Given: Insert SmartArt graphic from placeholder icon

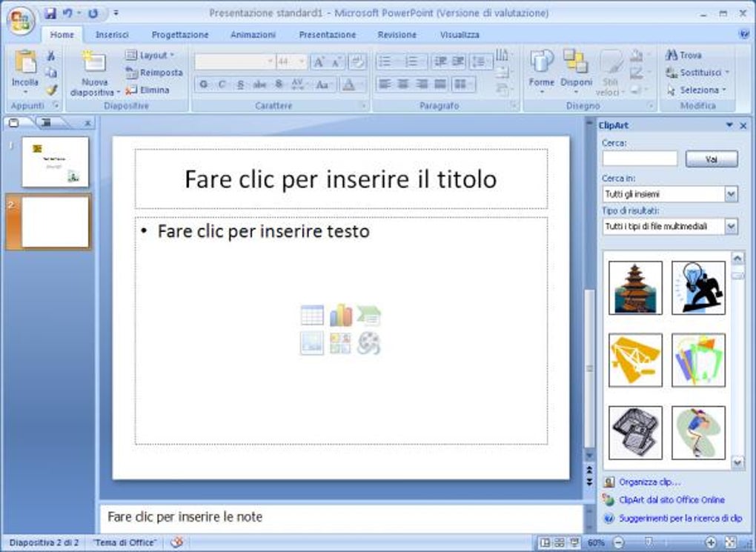Looking at the screenshot, I should (369, 316).
